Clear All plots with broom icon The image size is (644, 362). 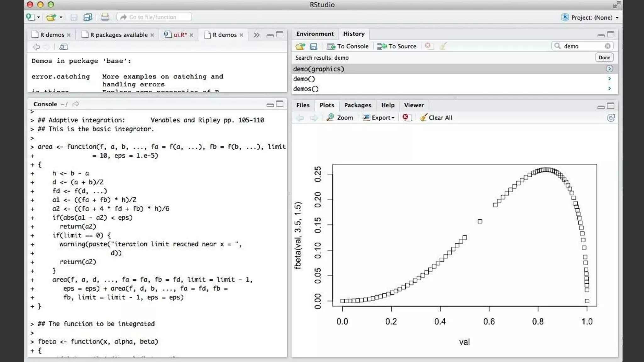436,118
